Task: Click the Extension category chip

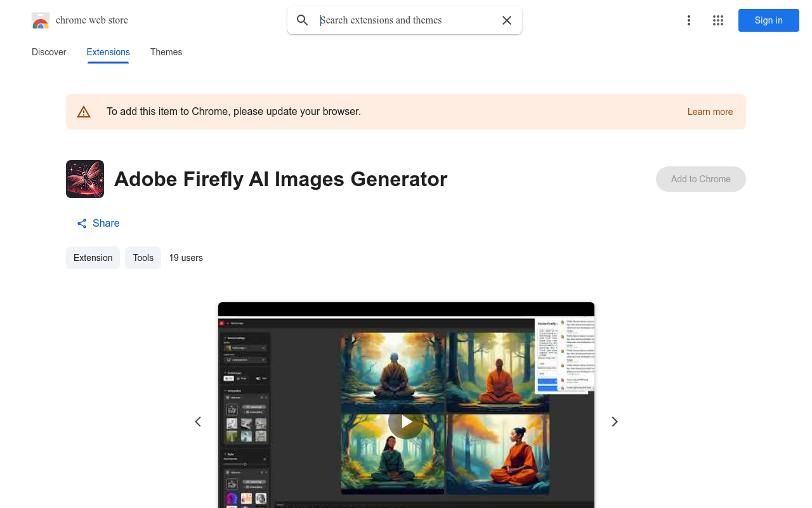Action: click(x=93, y=258)
